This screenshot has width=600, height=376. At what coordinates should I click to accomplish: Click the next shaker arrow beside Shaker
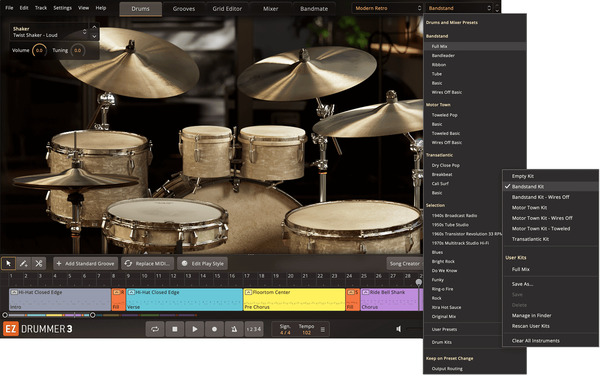[94, 36]
